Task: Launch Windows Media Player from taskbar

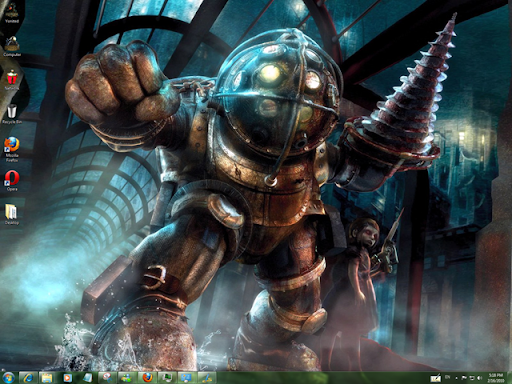Action: tap(67, 378)
